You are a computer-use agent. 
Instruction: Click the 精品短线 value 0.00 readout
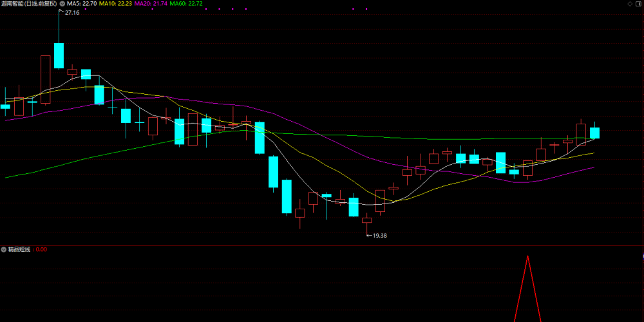(41, 249)
